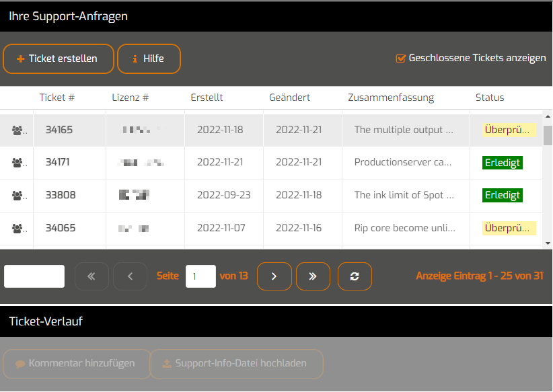Viewport: 553px width, 392px height.
Task: Open the Ticket erstellen dialog
Action: click(58, 59)
